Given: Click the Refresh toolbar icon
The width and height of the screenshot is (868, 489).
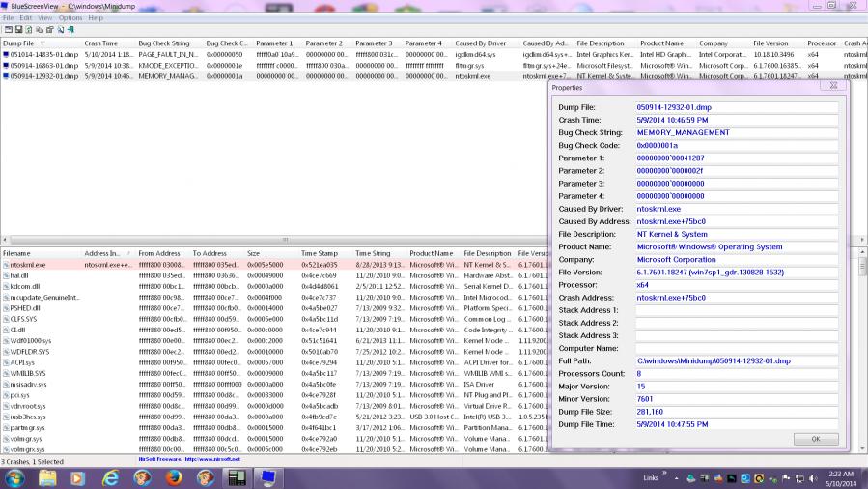Looking at the screenshot, I should [x=29, y=30].
